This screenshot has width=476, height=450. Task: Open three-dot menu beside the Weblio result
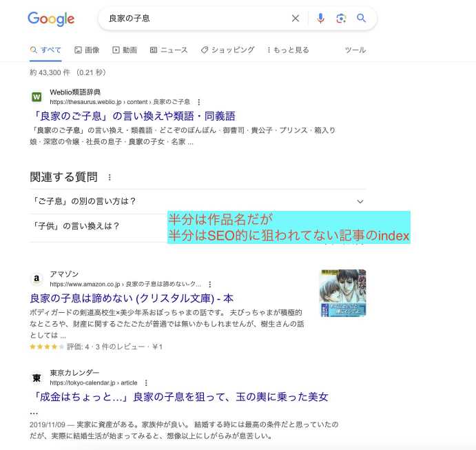coord(199,102)
